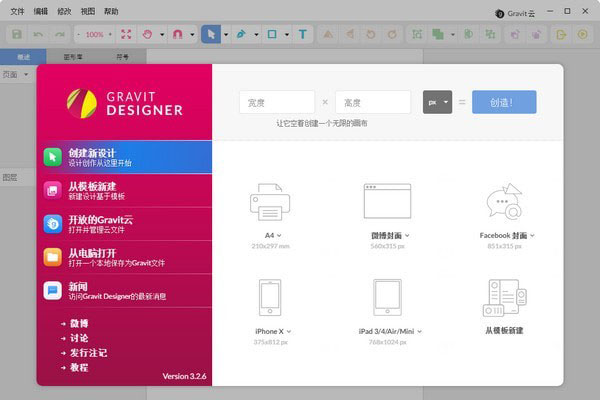Screen dimensions: 600x400
Task: Click the Pen tool icon
Action: coord(240,34)
